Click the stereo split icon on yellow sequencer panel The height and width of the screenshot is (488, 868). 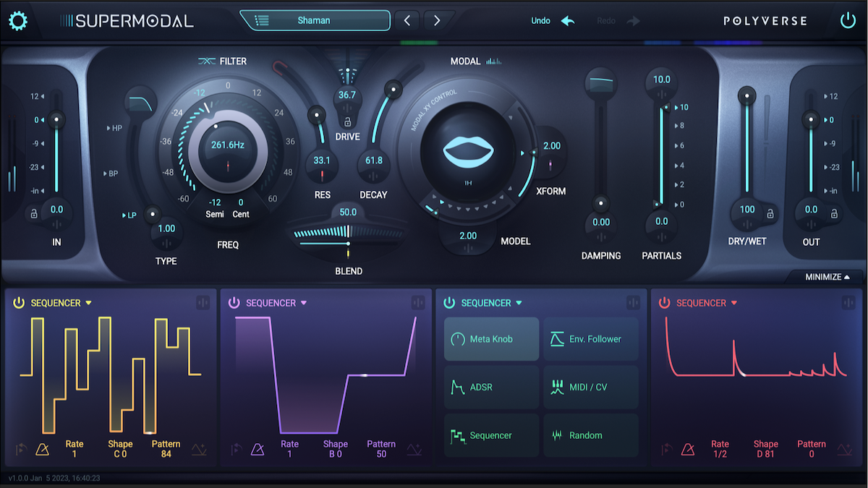203,303
